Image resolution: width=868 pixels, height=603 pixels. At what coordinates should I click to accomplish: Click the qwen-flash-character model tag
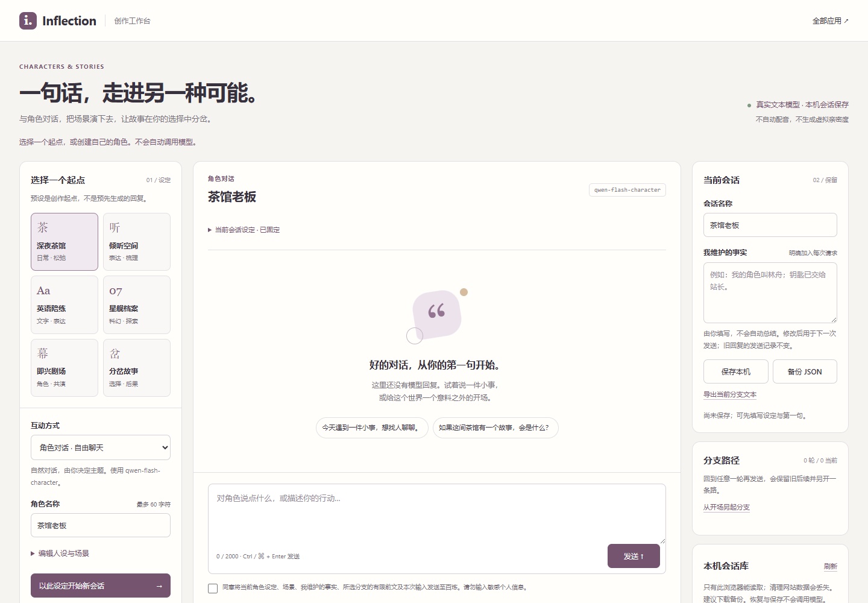(627, 190)
